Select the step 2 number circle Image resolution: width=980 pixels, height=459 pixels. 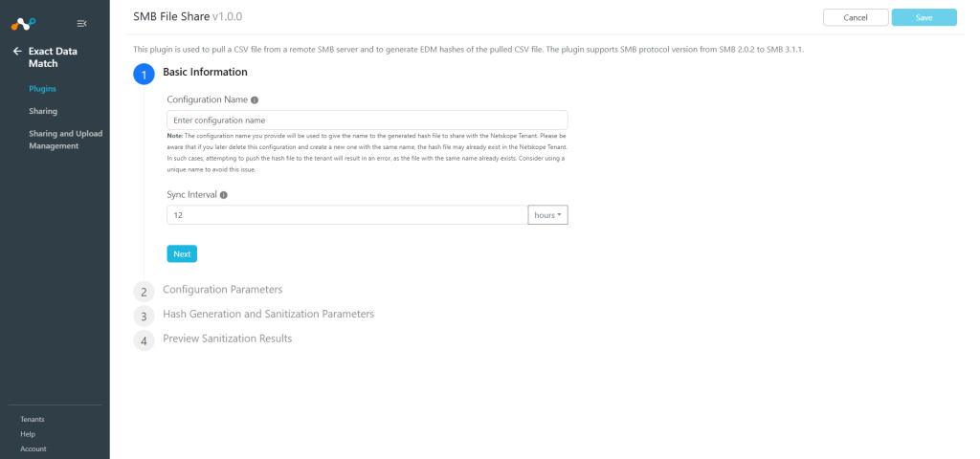click(x=144, y=292)
